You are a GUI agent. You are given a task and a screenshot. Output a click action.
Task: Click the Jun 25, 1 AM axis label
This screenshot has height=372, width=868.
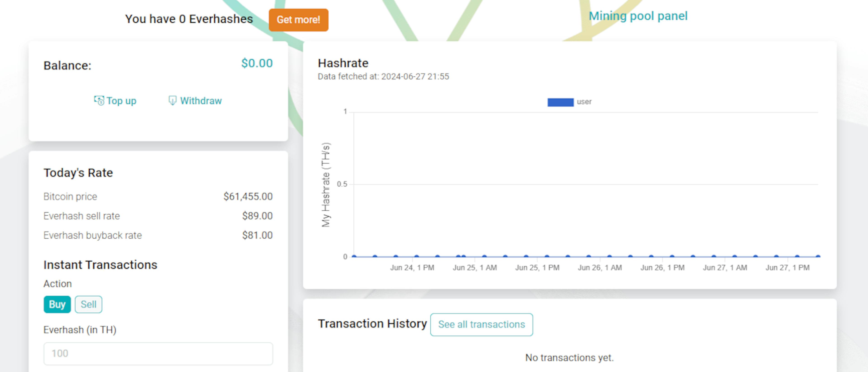coord(474,268)
